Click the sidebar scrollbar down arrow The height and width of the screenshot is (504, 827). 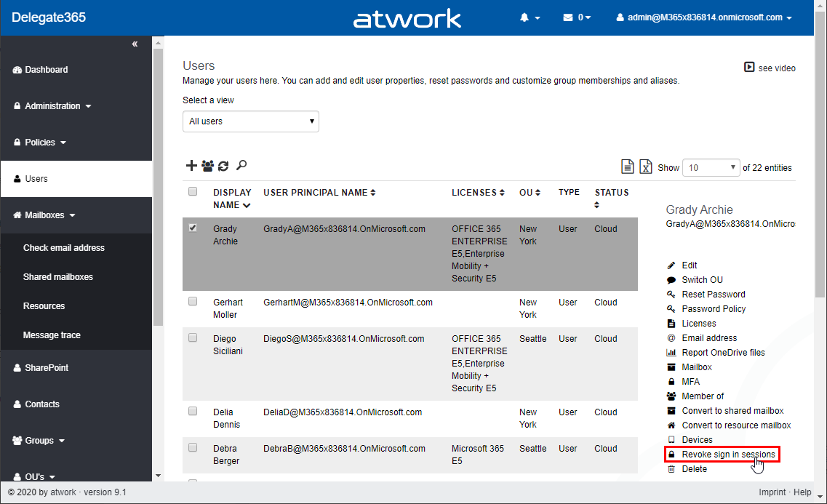tap(159, 476)
